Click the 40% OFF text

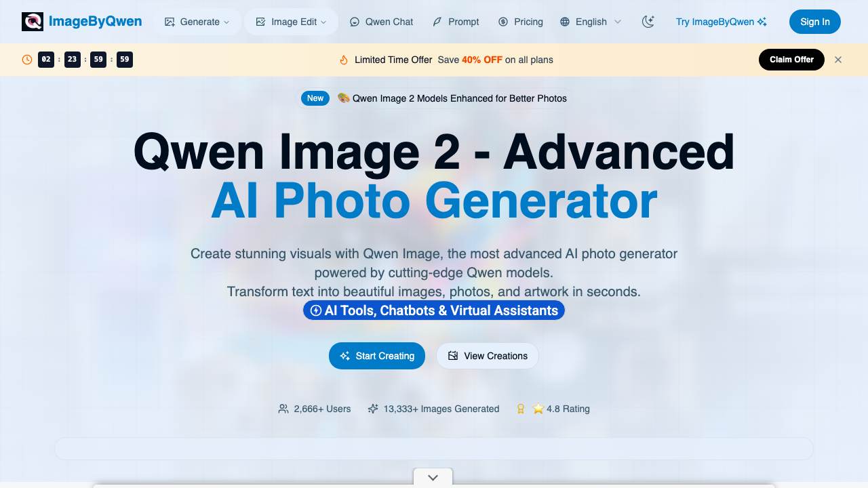coord(482,60)
